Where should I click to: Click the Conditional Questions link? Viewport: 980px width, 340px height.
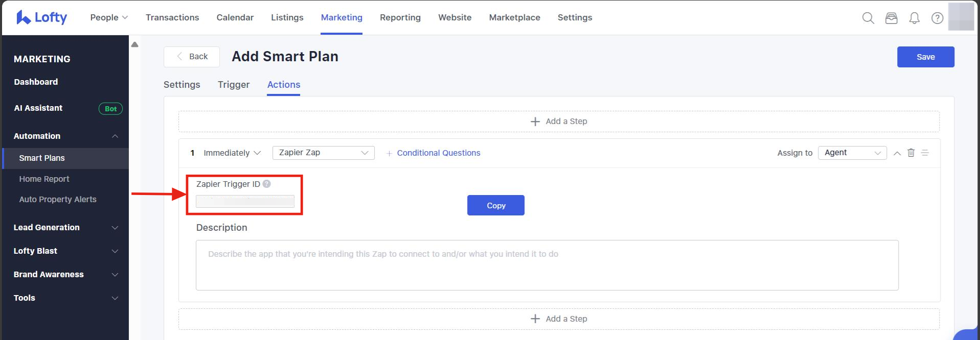pos(438,153)
